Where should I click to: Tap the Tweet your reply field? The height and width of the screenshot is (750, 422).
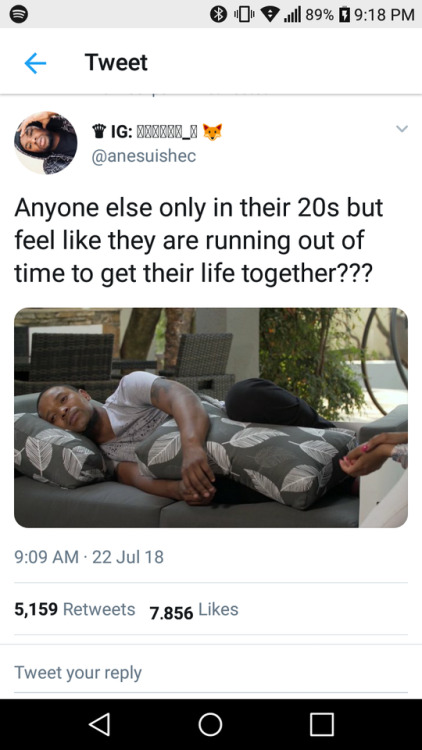211,672
